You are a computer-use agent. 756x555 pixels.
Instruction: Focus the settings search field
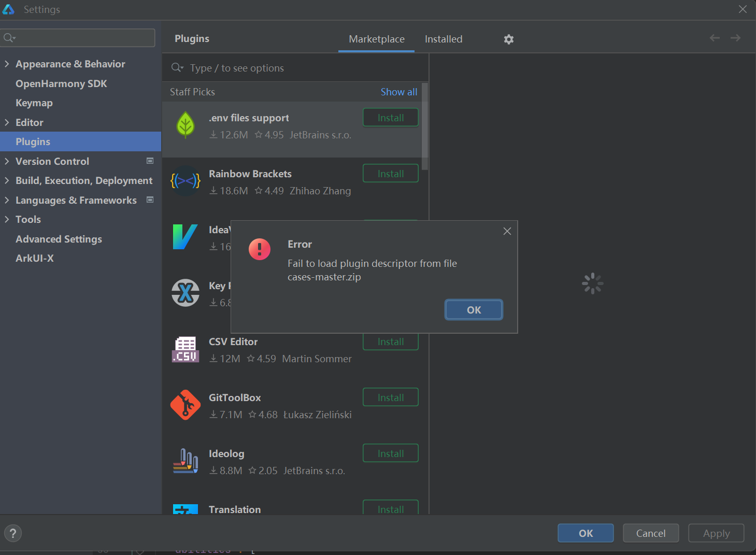click(83, 38)
